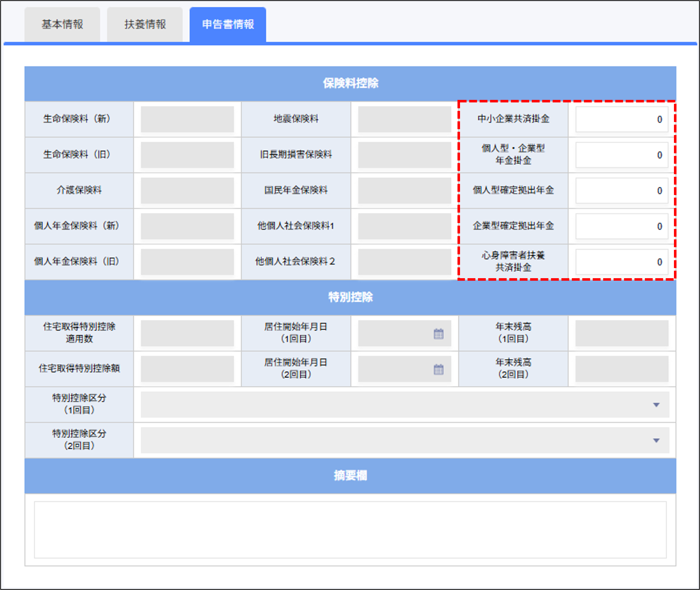
Task: Click the 個人型確定拠出年金 input field
Action: (622, 190)
